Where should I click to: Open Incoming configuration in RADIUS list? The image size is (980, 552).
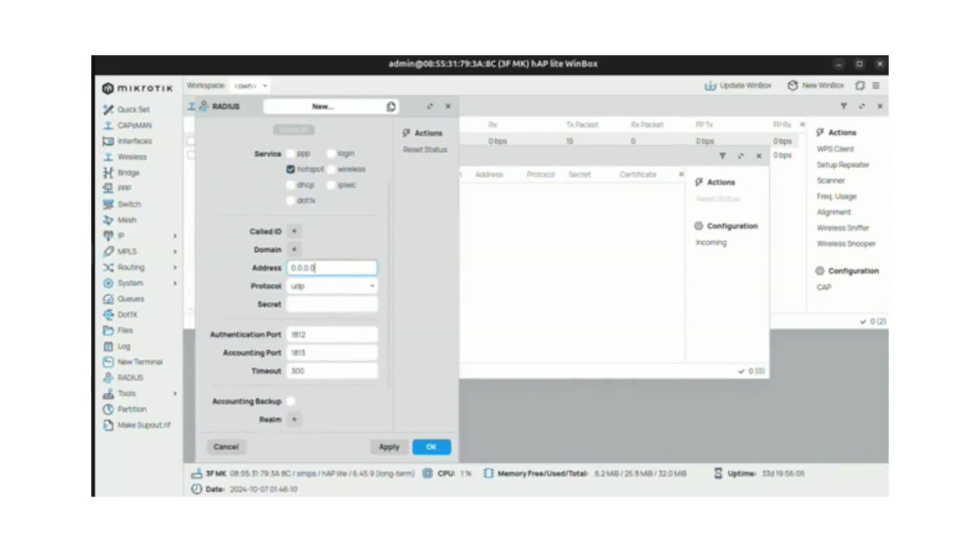(x=711, y=242)
